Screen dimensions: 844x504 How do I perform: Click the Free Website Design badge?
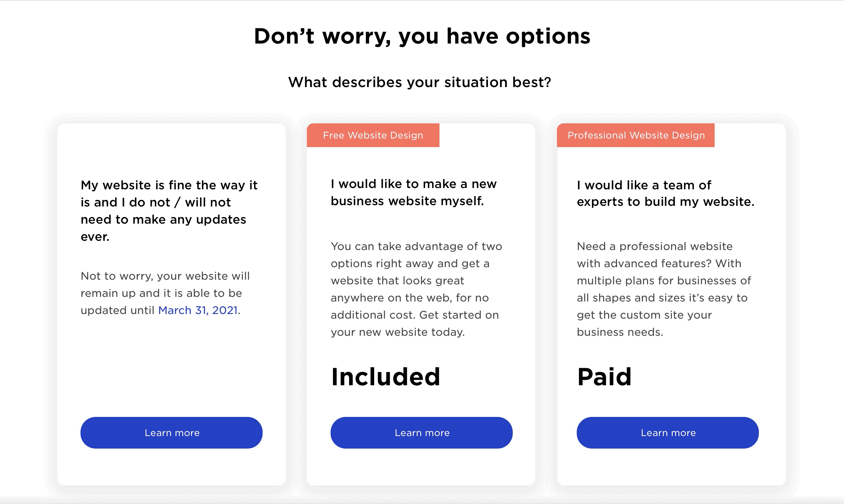373,135
